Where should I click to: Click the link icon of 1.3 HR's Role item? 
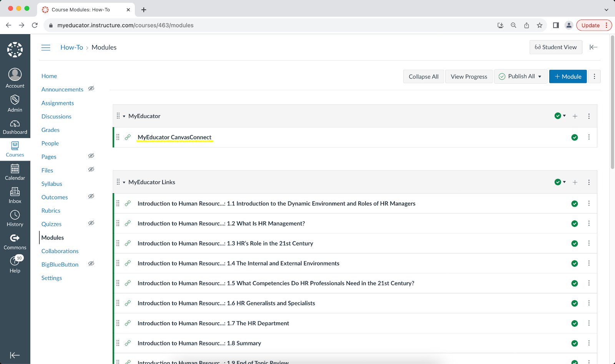click(128, 243)
